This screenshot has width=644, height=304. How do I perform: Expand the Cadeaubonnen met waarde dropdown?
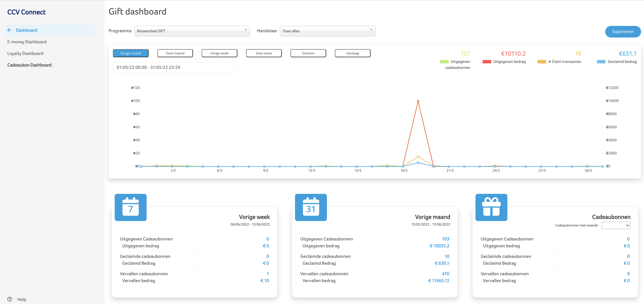[616, 225]
